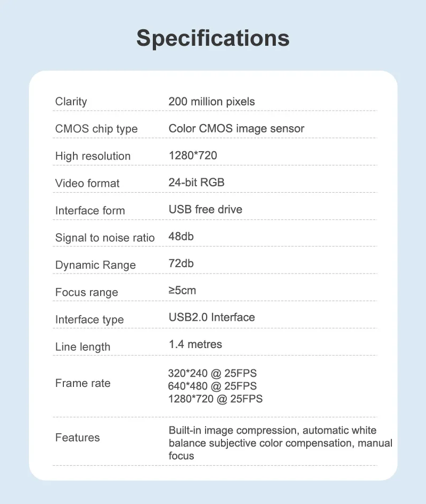Select the Frame rate label

pos(83,383)
